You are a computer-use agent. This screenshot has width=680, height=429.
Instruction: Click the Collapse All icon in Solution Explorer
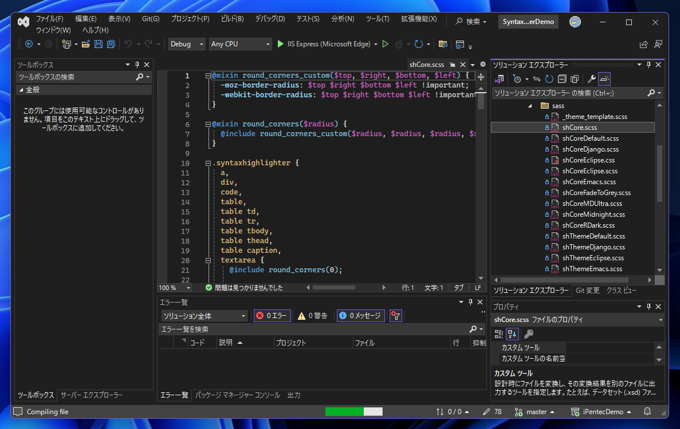point(562,79)
